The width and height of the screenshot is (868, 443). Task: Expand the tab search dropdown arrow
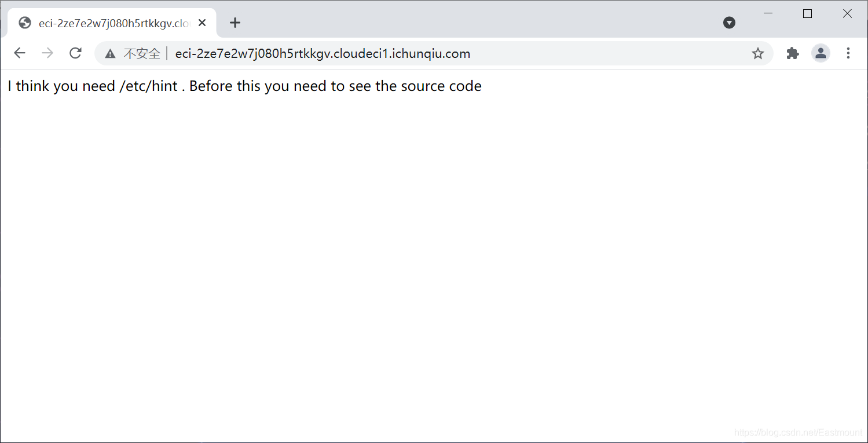[729, 23]
